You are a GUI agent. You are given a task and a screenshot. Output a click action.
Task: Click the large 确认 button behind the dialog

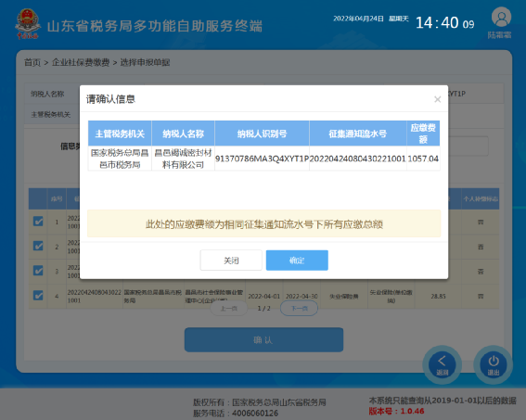tap(263, 340)
